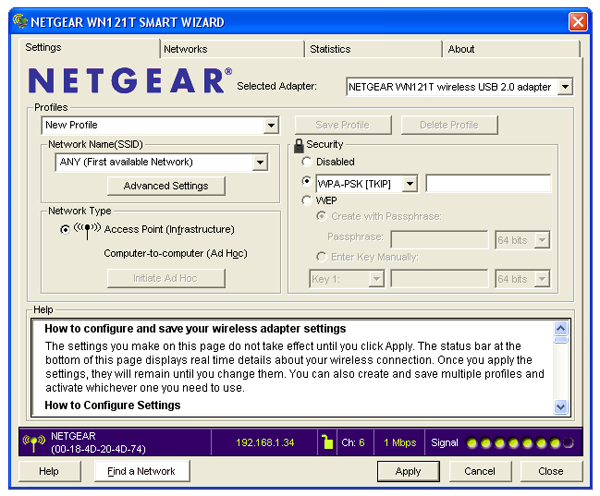Image resolution: width=600 pixels, height=496 pixels.
Task: Click the IP address 192.168.1.34
Action: (265, 443)
